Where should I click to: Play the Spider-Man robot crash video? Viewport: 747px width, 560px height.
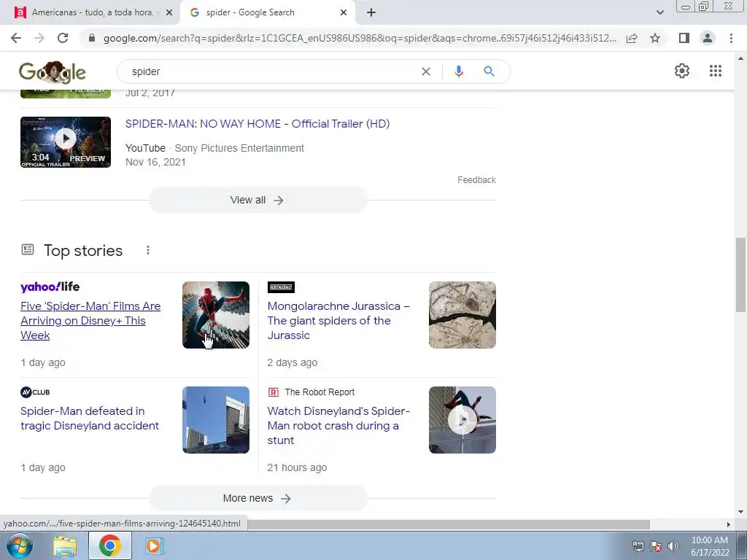[x=462, y=420]
